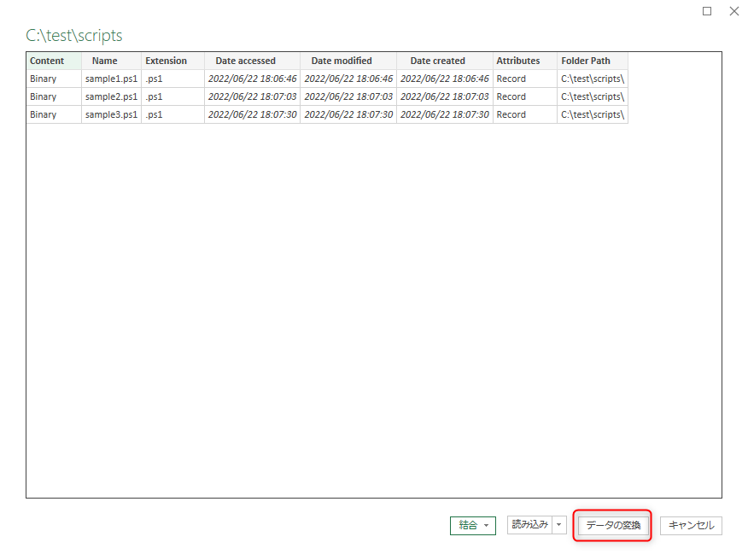This screenshot has width=748, height=560.
Task: Click Date created 2022/06/22 18:07:30 cell
Action: click(x=445, y=114)
